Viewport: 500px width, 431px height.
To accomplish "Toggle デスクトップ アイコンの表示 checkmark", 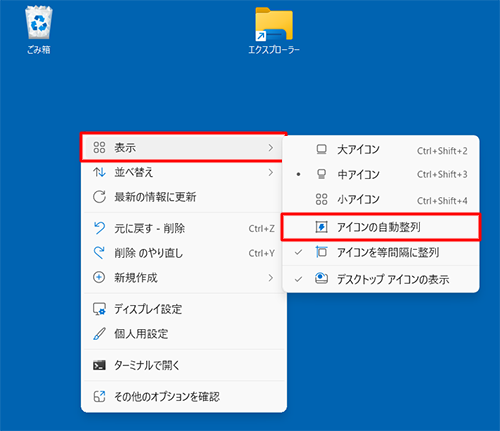I will click(x=381, y=279).
